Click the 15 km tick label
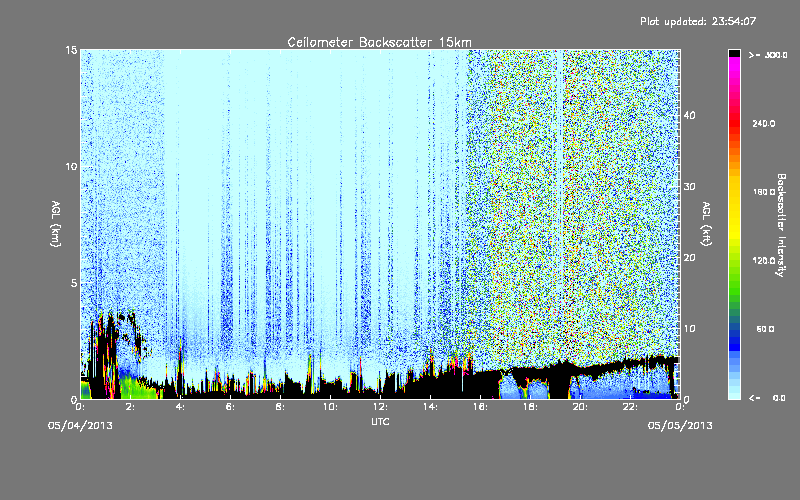This screenshot has height=500, width=800. [71, 50]
